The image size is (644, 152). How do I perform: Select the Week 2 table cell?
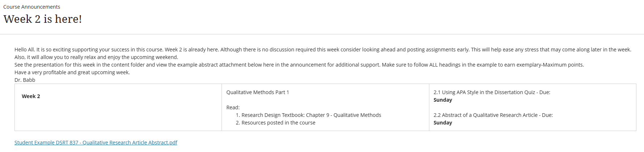click(x=118, y=107)
